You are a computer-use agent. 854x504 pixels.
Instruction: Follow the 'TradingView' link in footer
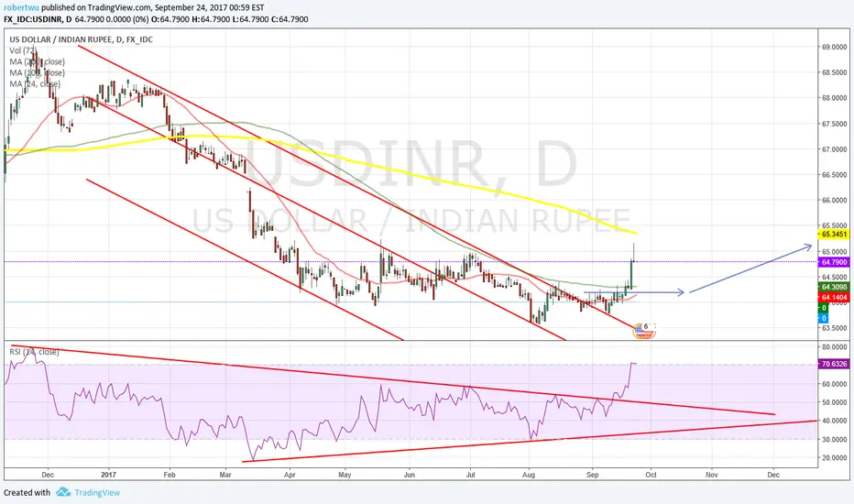click(97, 493)
